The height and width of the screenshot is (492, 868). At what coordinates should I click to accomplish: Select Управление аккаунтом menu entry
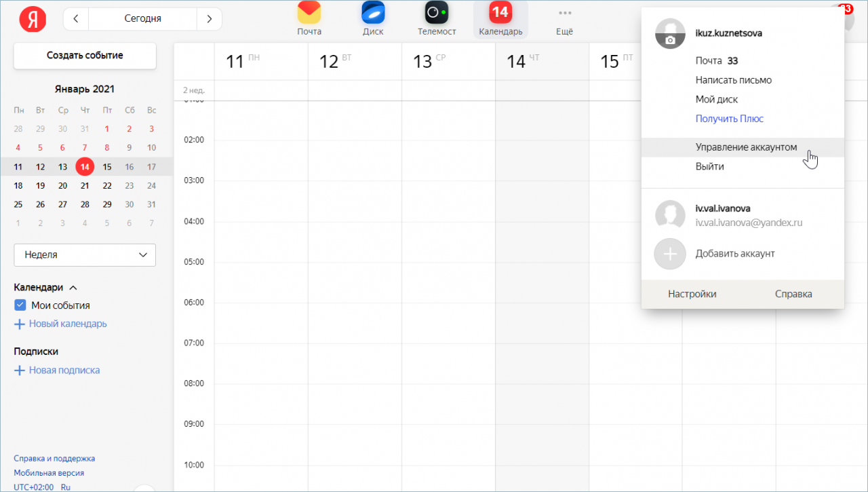pyautogui.click(x=743, y=147)
